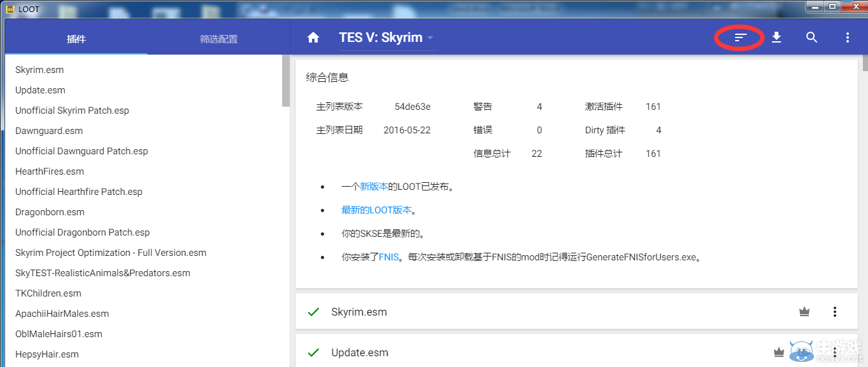The width and height of the screenshot is (868, 367).
Task: Open the FNIS link
Action: pos(389,257)
